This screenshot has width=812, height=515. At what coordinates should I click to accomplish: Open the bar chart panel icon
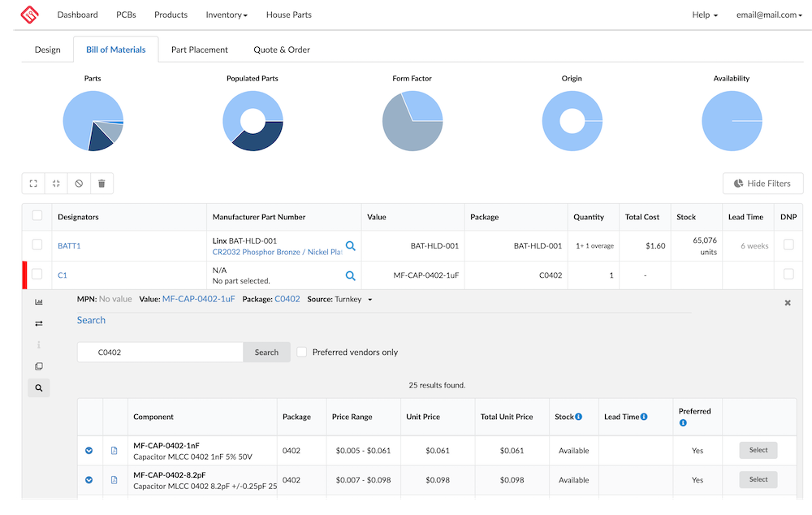(x=38, y=301)
